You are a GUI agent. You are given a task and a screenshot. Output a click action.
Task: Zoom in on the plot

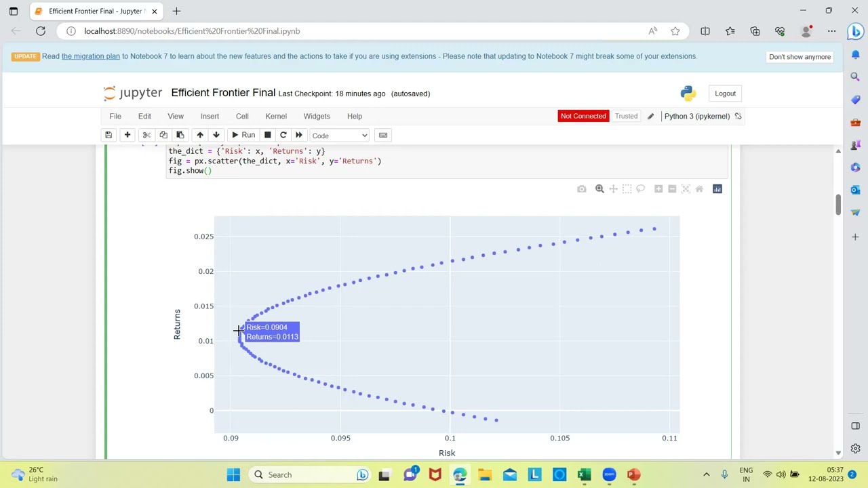(x=658, y=189)
